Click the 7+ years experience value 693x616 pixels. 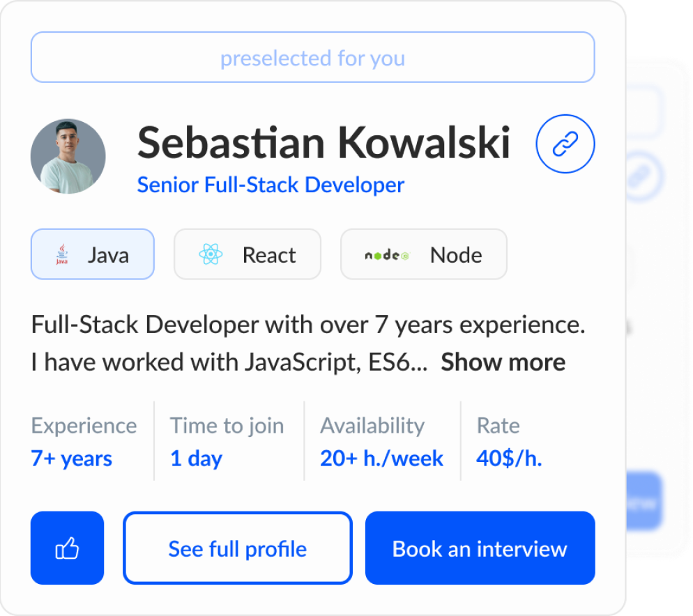(72, 459)
